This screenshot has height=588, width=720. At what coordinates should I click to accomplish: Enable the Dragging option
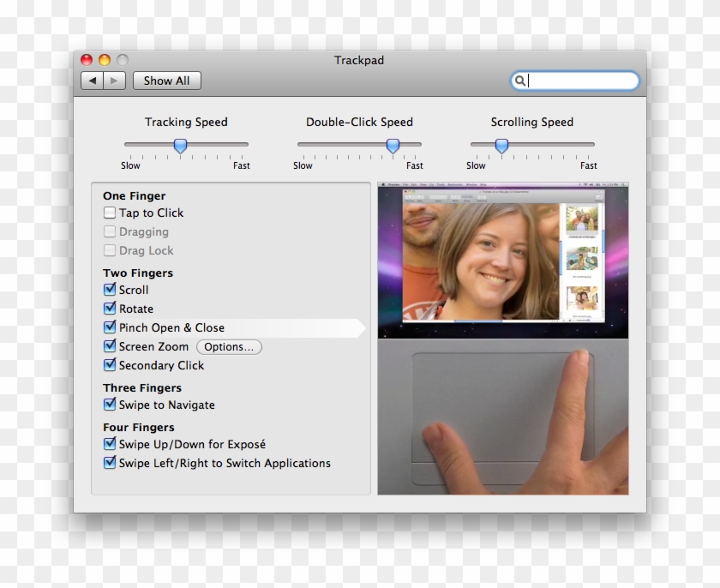[x=109, y=231]
